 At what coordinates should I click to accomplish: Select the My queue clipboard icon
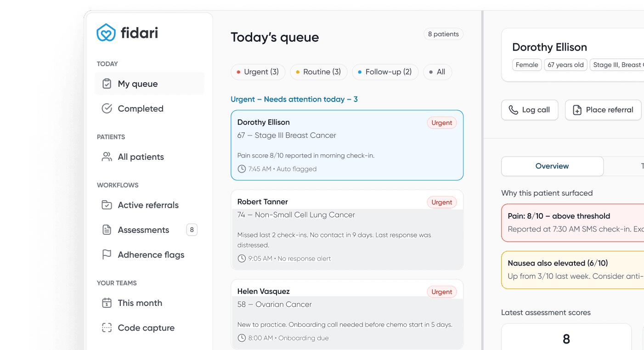pyautogui.click(x=107, y=83)
